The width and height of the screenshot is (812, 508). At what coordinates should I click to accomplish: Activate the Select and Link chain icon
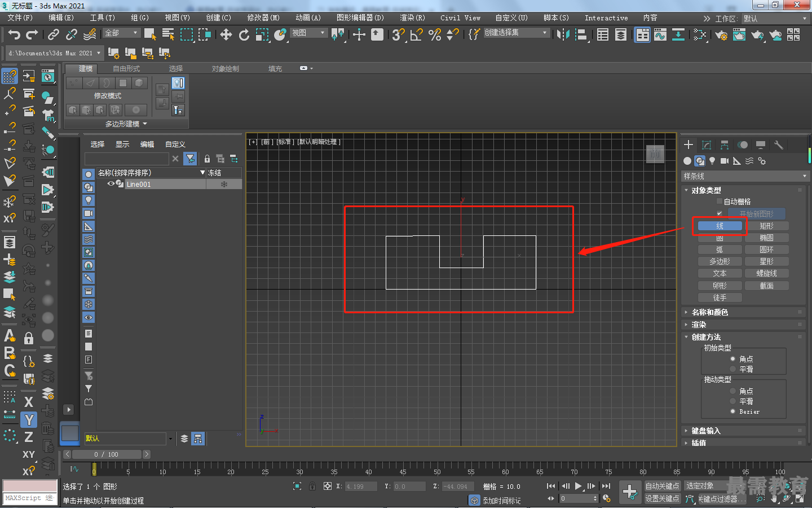54,35
